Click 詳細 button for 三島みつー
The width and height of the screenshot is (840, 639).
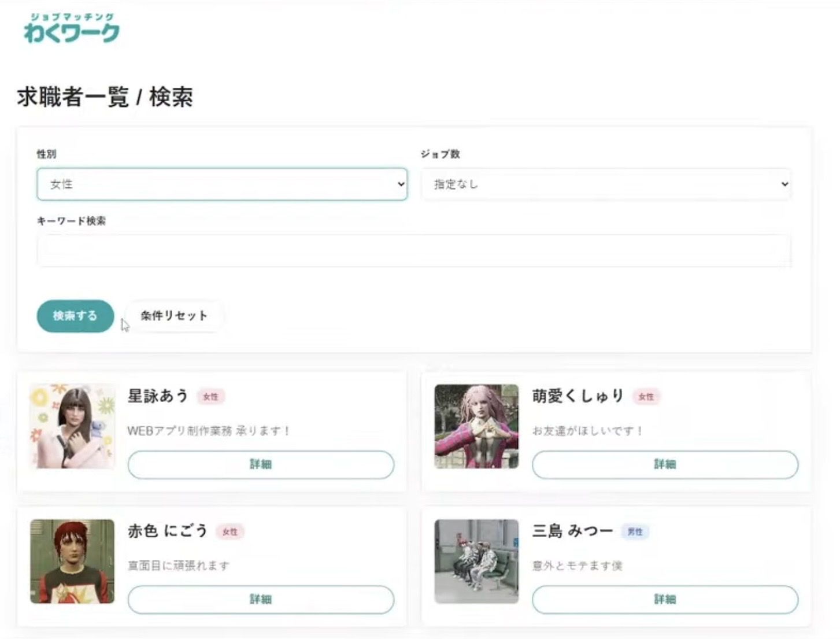pyautogui.click(x=665, y=599)
